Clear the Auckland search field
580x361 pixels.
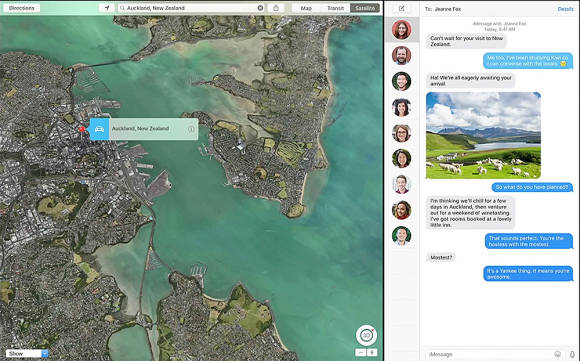(x=260, y=8)
